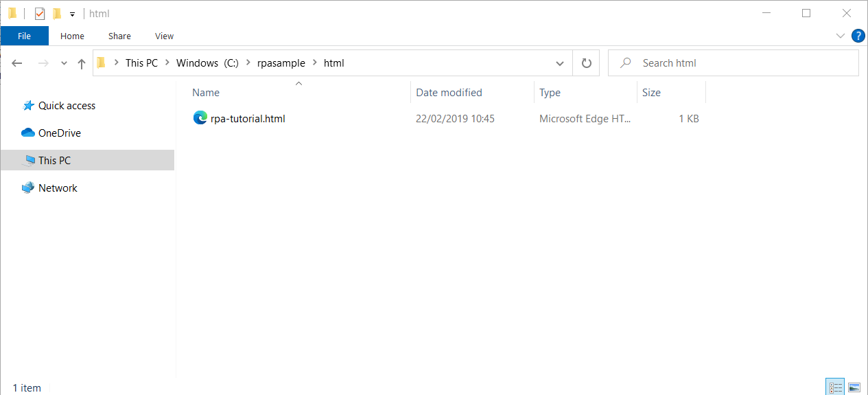
Task: Go up one folder level
Action: [x=82, y=63]
